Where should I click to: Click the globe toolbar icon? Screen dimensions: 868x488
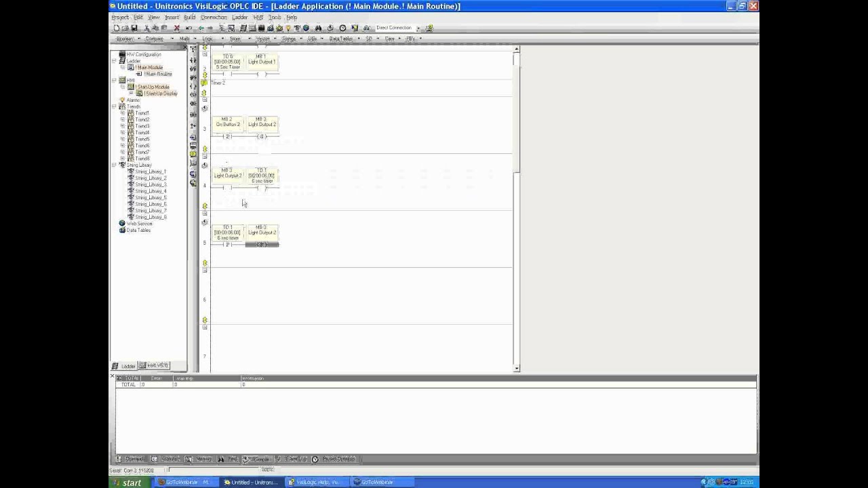click(x=306, y=28)
